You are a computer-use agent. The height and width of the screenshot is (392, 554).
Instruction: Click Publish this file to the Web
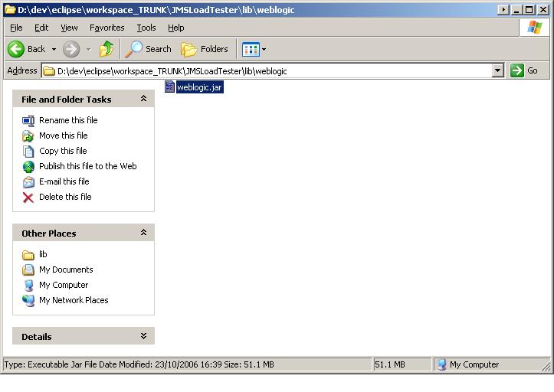coord(87,166)
